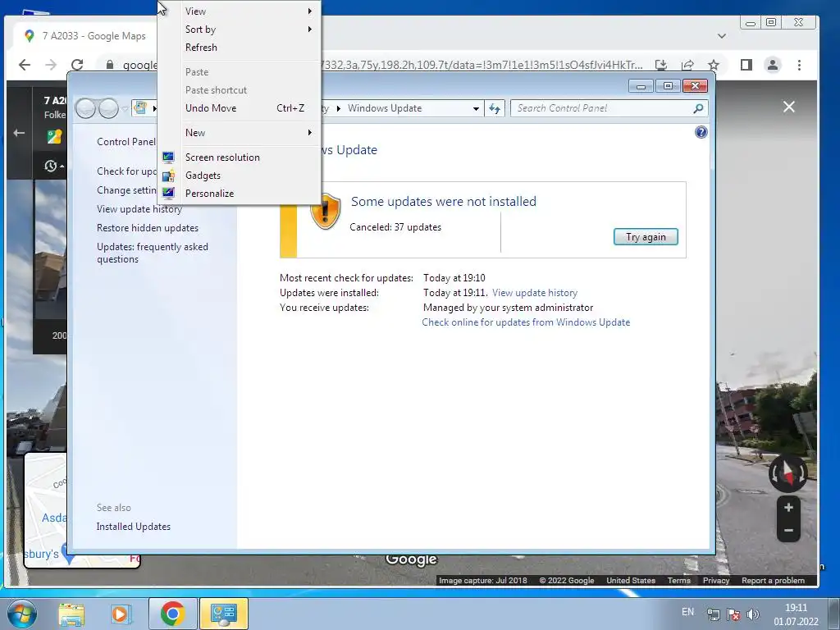840x630 pixels.
Task: Open Updates: frequently asked questions link
Action: [x=152, y=253]
